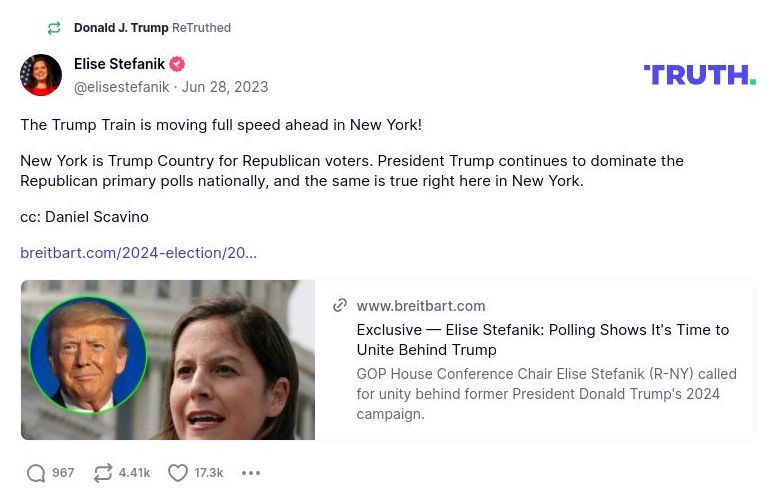Open Elise Stefanik's profile avatar

pyautogui.click(x=41, y=75)
